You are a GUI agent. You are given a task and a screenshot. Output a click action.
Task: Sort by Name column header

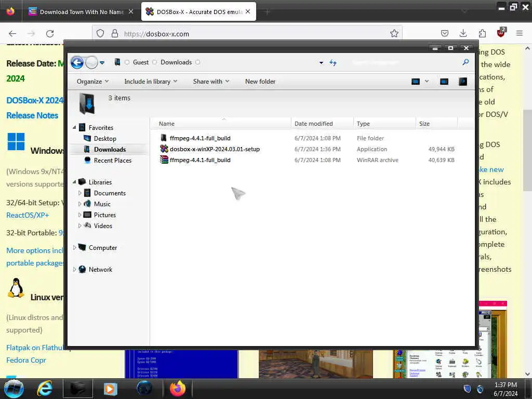(220, 124)
